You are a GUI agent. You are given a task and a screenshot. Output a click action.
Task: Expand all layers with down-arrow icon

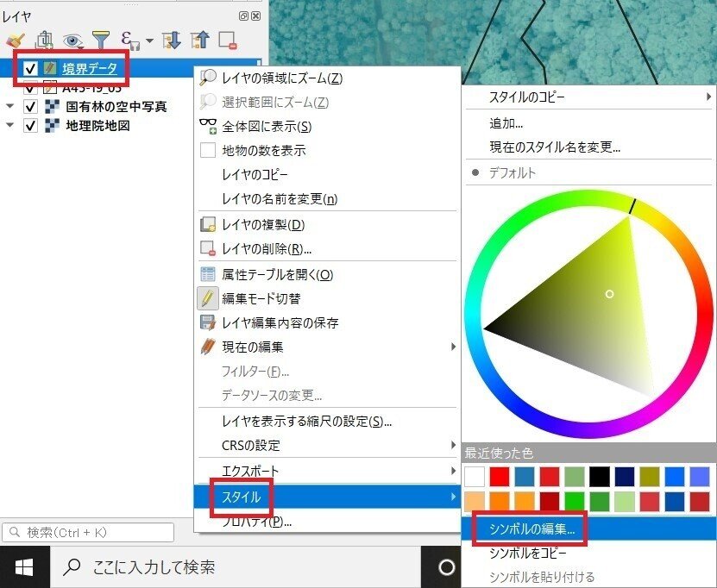click(170, 40)
